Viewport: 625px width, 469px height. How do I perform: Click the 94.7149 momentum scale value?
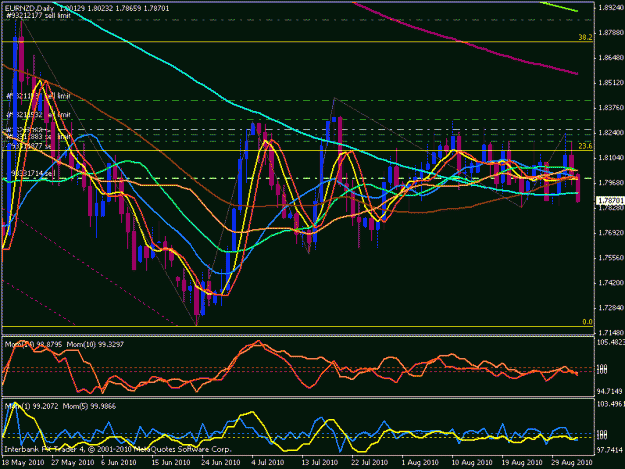610,391
